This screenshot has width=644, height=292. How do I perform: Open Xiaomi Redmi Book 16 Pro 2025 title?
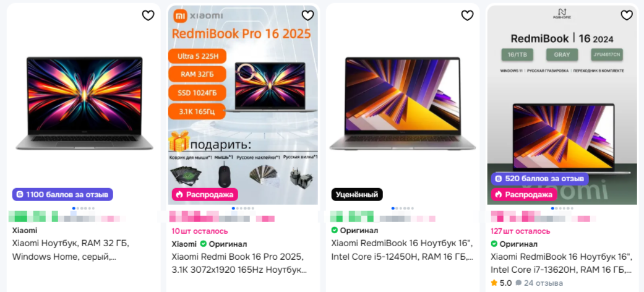click(239, 264)
